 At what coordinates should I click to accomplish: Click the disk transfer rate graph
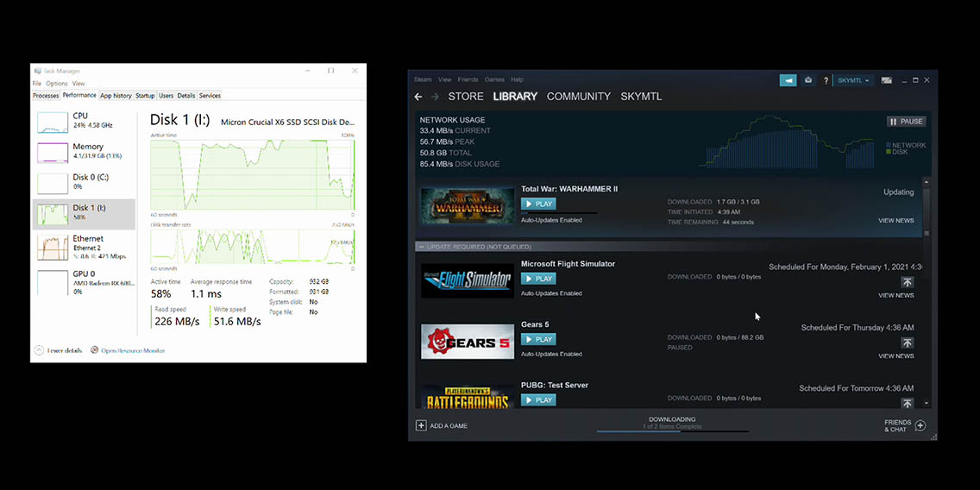253,246
